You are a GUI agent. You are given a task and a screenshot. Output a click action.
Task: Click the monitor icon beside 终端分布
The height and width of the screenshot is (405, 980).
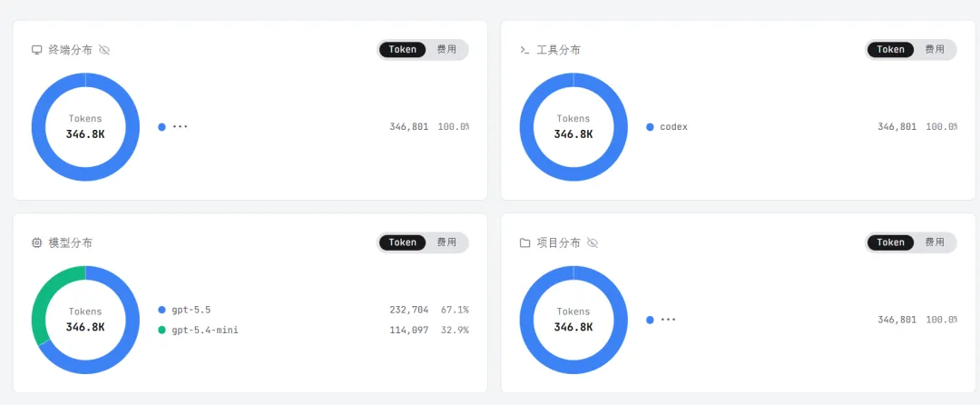tap(37, 50)
